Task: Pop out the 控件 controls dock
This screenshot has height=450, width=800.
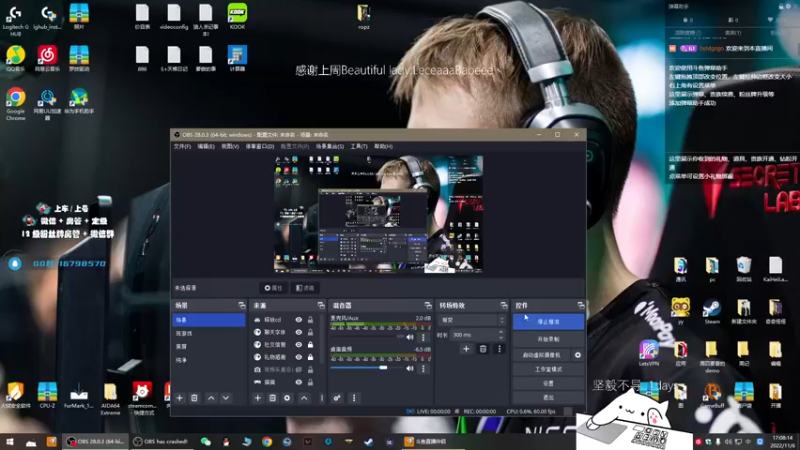Action: pyautogui.click(x=581, y=305)
